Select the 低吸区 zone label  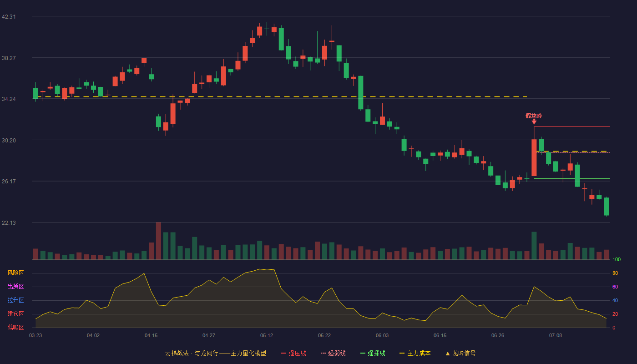point(15,328)
